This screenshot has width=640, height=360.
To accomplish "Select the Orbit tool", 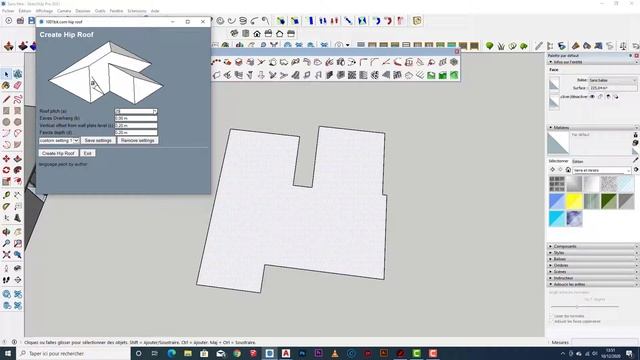I will tap(6, 232).
